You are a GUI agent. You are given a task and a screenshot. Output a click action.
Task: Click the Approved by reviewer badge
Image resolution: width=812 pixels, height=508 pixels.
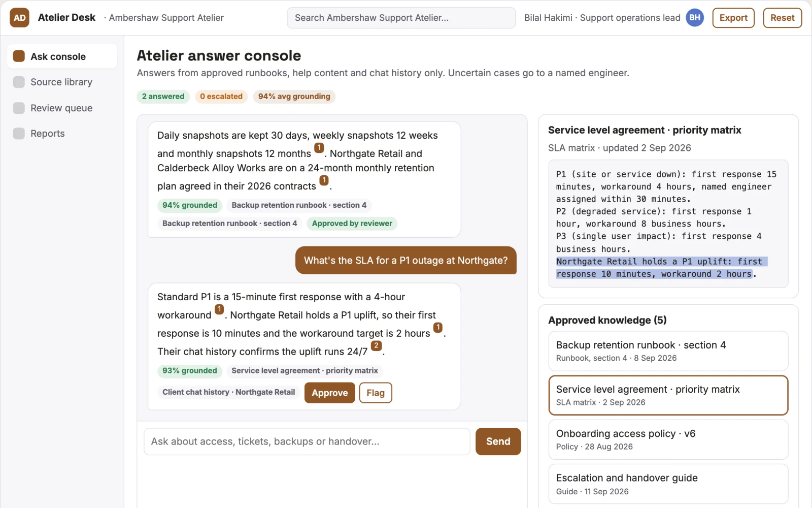pyautogui.click(x=352, y=224)
